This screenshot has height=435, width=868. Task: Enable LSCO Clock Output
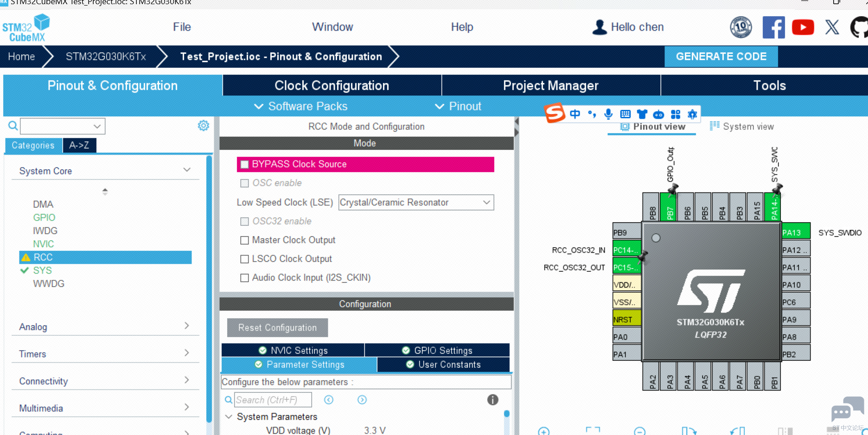point(244,259)
